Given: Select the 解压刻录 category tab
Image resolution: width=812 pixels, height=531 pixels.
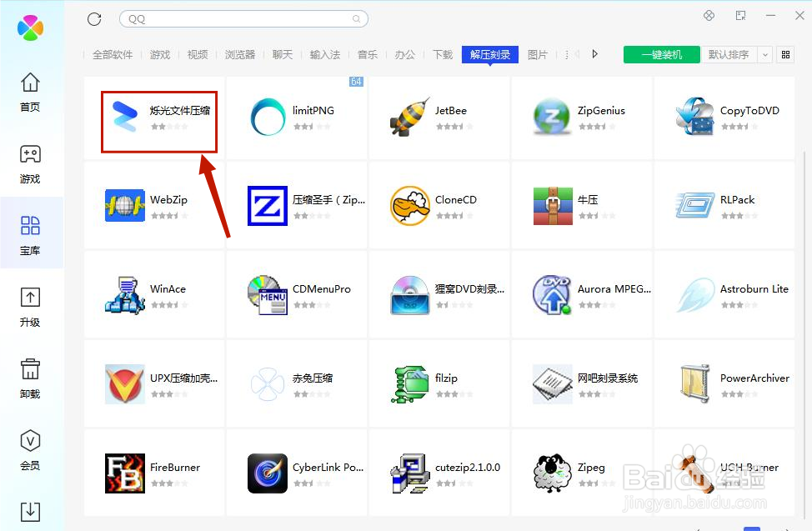Looking at the screenshot, I should [x=490, y=54].
